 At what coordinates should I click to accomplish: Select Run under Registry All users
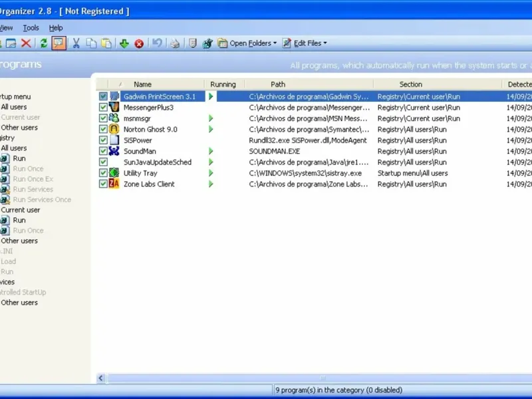(19, 158)
